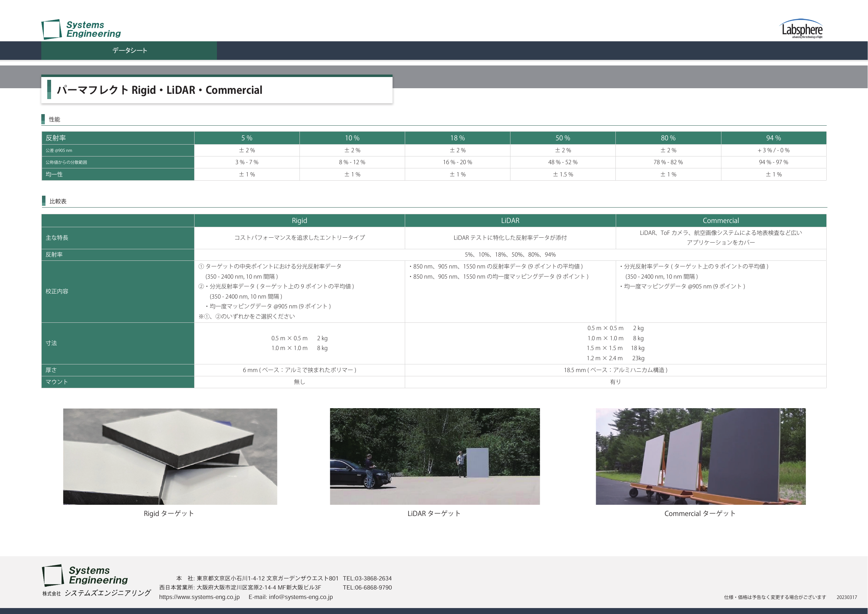Click the 比較表 section heading
The image size is (868, 614).
click(x=58, y=201)
